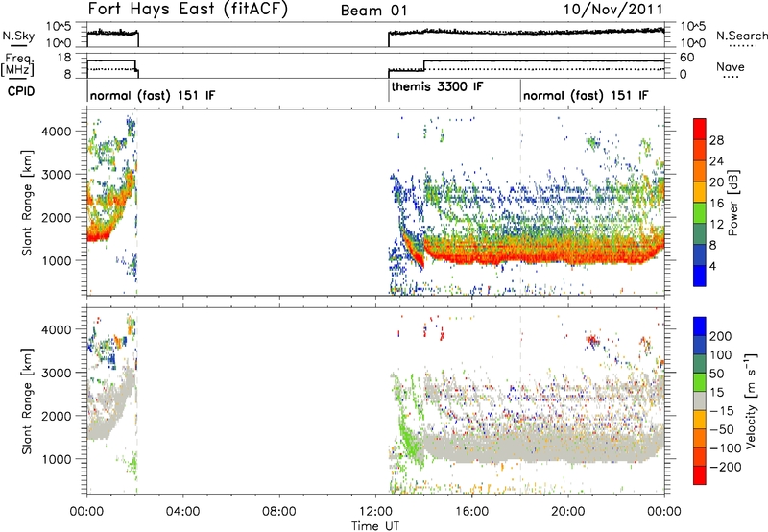Click the red power backscatter band near 16:00
The height and width of the screenshot is (532, 768).
(x=471, y=254)
